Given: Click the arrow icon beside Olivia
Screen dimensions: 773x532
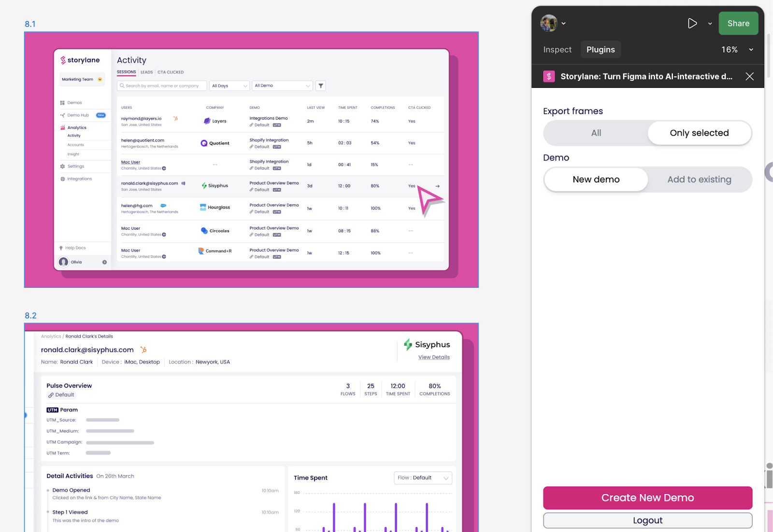Looking at the screenshot, I should (104, 262).
